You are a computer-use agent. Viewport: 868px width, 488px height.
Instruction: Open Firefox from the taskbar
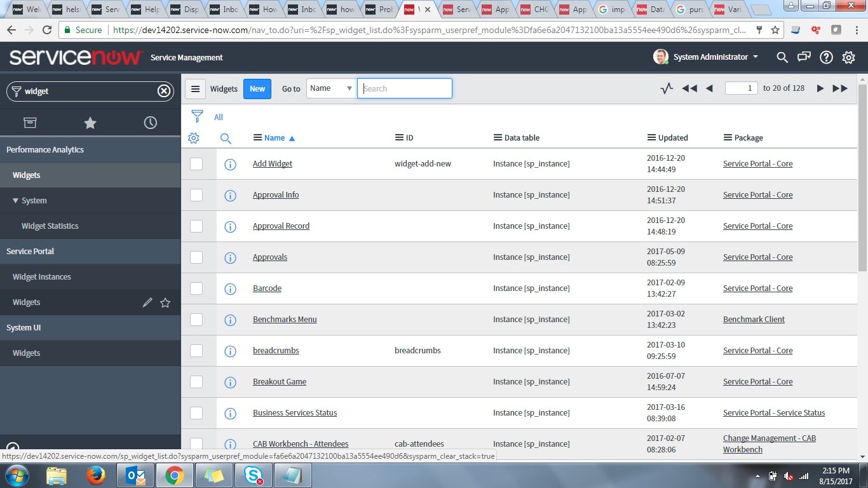coord(96,475)
